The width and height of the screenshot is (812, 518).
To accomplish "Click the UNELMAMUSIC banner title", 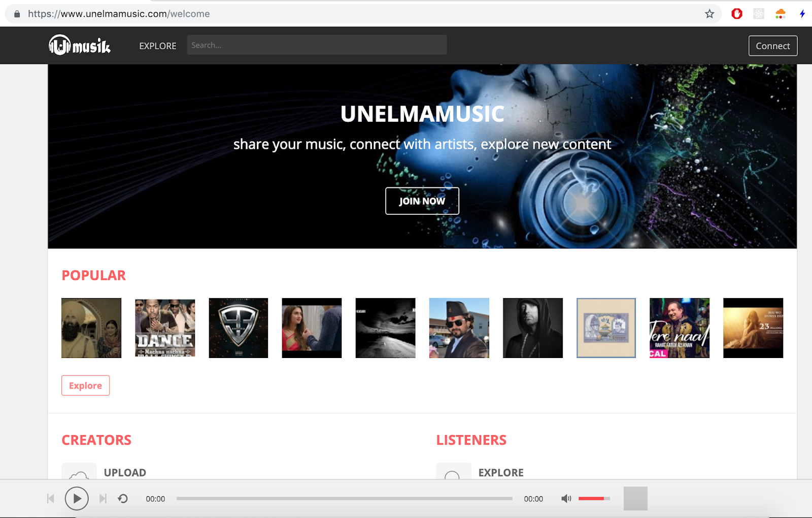I will (x=422, y=114).
